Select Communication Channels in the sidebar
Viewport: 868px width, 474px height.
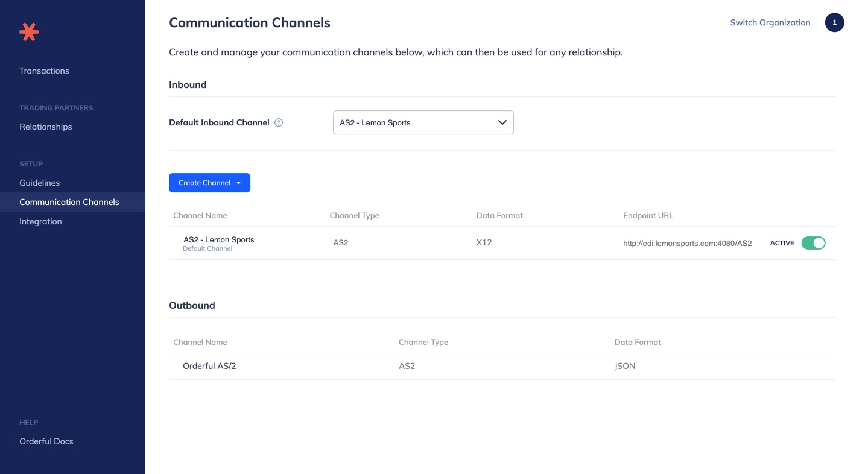click(69, 202)
